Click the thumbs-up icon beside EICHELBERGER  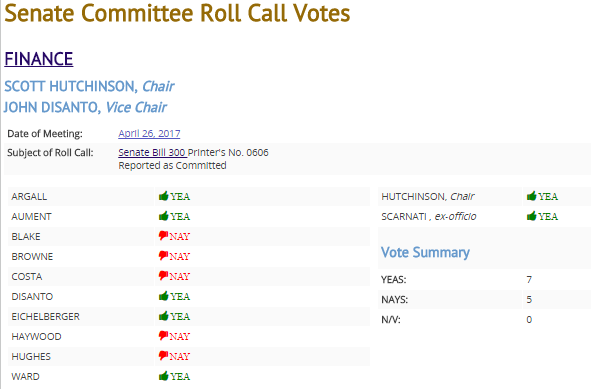click(x=163, y=315)
